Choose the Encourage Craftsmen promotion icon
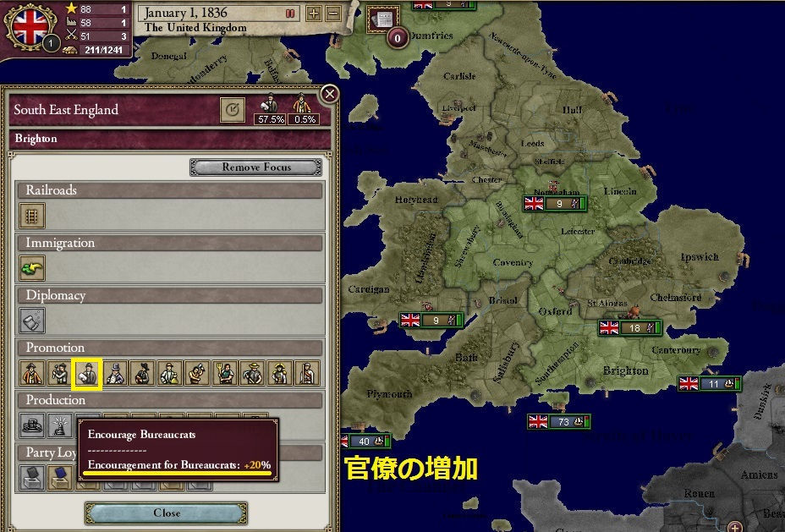785x532 pixels. 198,374
